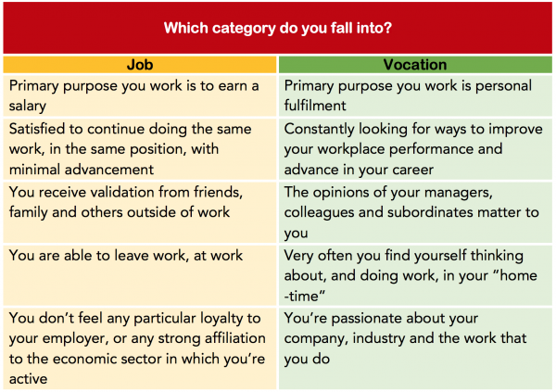Select the Vocation column header

[x=415, y=66]
